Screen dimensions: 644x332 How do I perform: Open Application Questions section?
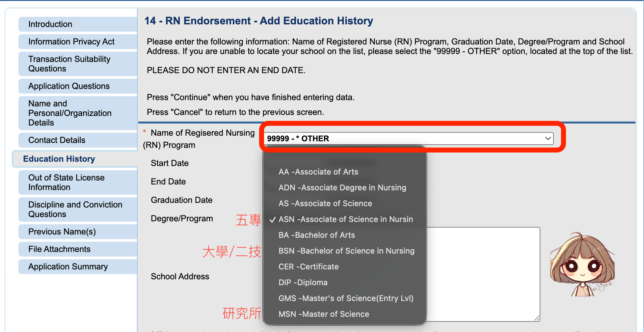[x=78, y=86]
